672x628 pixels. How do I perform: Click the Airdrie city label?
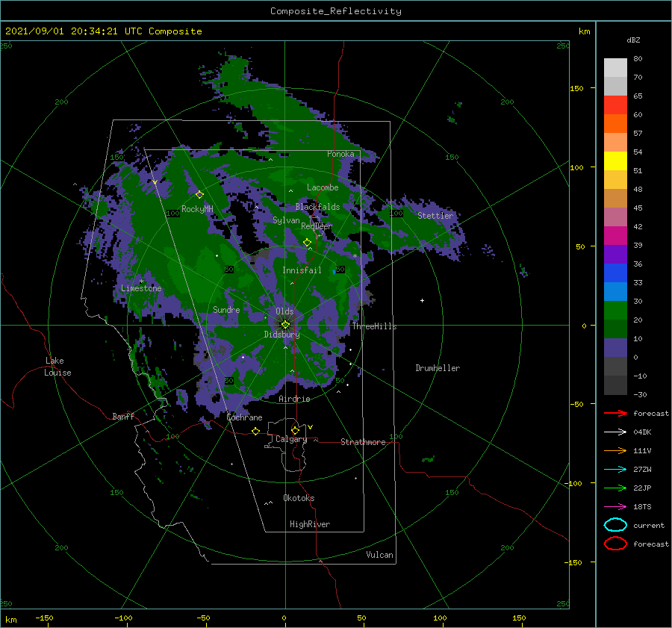294,399
